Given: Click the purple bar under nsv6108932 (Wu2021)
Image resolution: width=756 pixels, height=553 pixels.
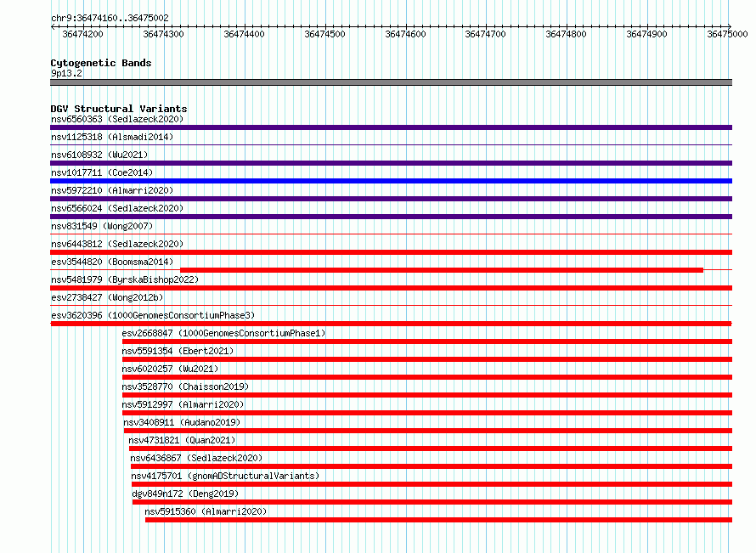Looking at the screenshot, I should [391, 163].
